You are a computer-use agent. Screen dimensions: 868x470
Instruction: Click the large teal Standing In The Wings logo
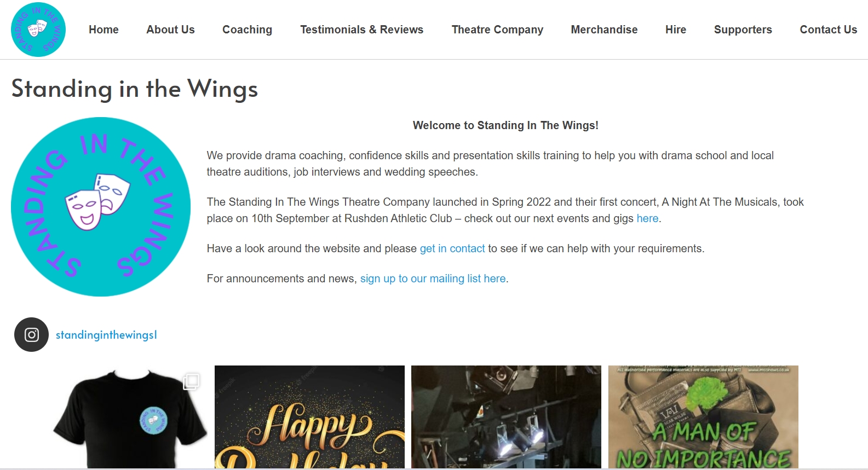pyautogui.click(x=101, y=207)
